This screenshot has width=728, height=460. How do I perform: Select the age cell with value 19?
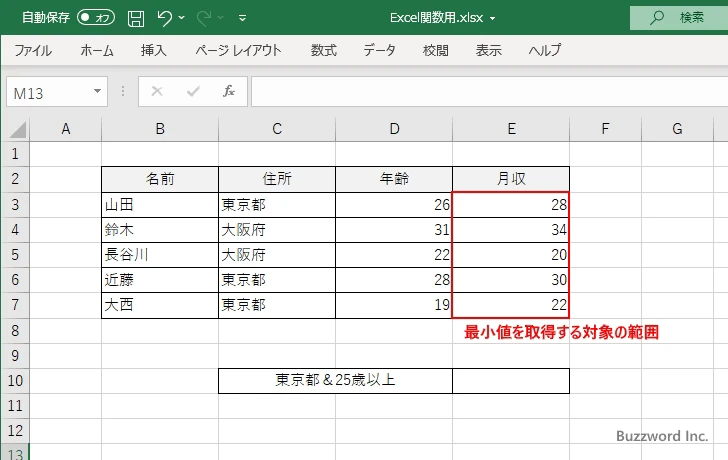pyautogui.click(x=394, y=305)
